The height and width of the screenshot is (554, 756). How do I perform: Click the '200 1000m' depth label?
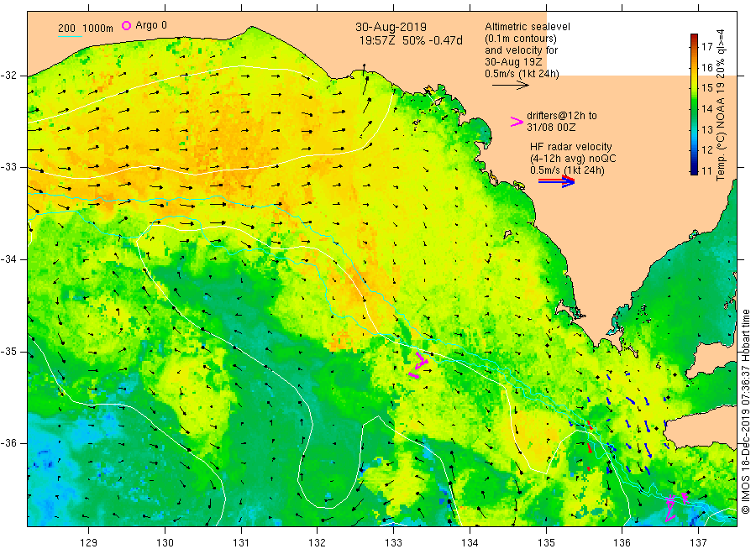coord(86,29)
